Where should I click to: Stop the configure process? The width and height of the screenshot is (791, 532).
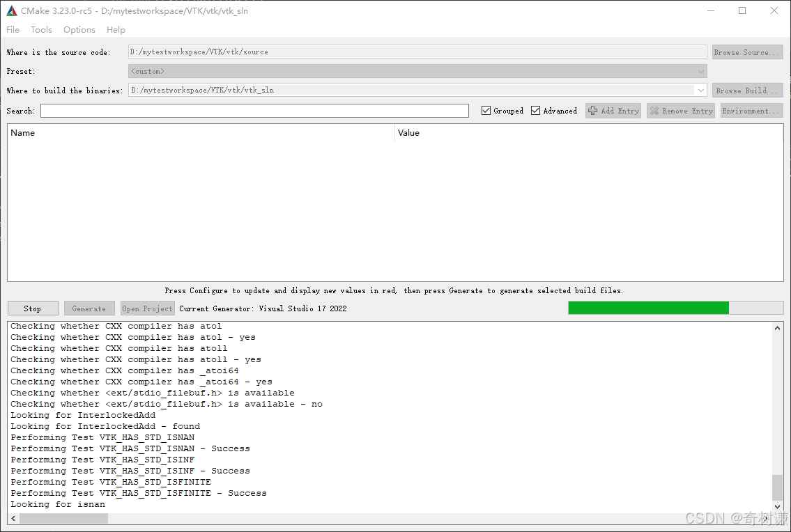pyautogui.click(x=33, y=308)
